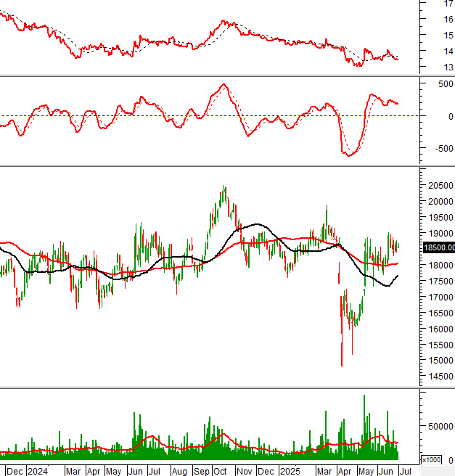This screenshot has width=455, height=476.
Task: Pick the 13 label on top indicator axis
Action: pyautogui.click(x=448, y=67)
